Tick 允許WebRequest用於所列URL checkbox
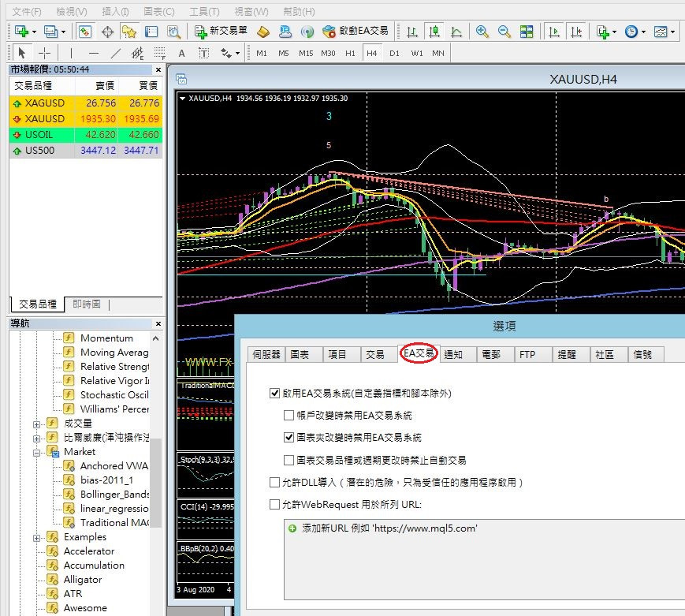685x616 pixels. point(274,504)
